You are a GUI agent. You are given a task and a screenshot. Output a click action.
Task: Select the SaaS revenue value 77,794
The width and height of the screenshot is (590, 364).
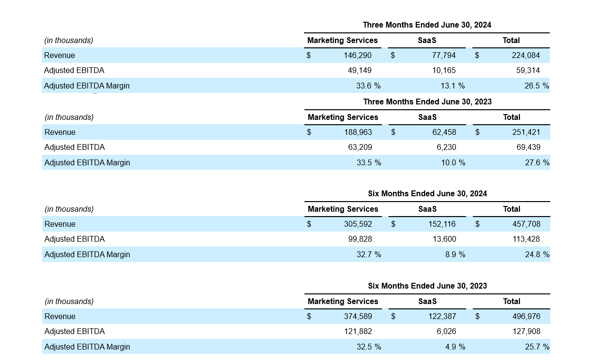(x=444, y=56)
